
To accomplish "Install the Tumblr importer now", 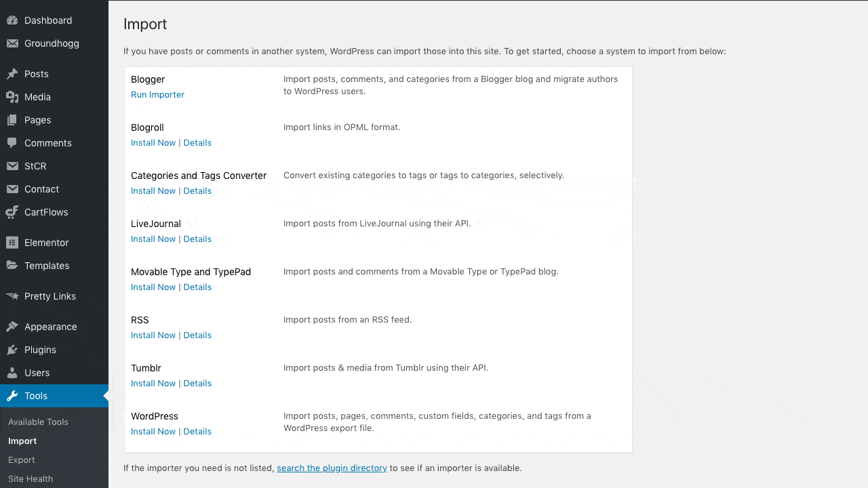I will 153,383.
